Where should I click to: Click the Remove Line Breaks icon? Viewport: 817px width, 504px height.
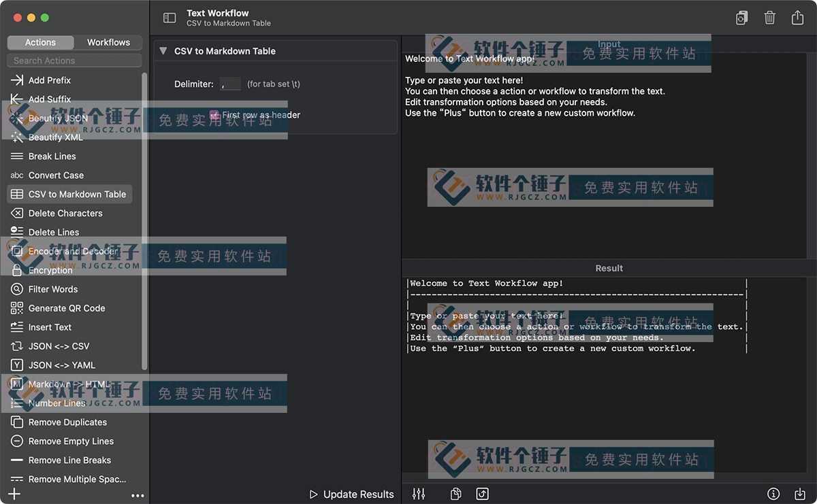pos(17,460)
